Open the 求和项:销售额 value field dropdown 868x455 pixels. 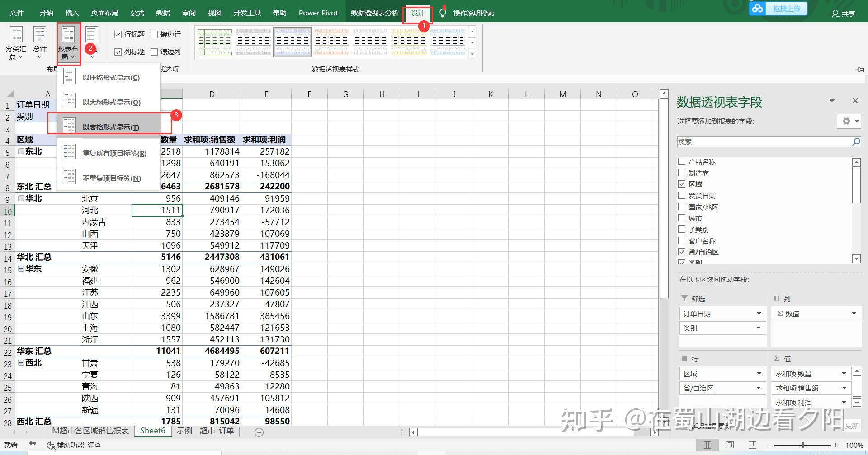pos(844,388)
